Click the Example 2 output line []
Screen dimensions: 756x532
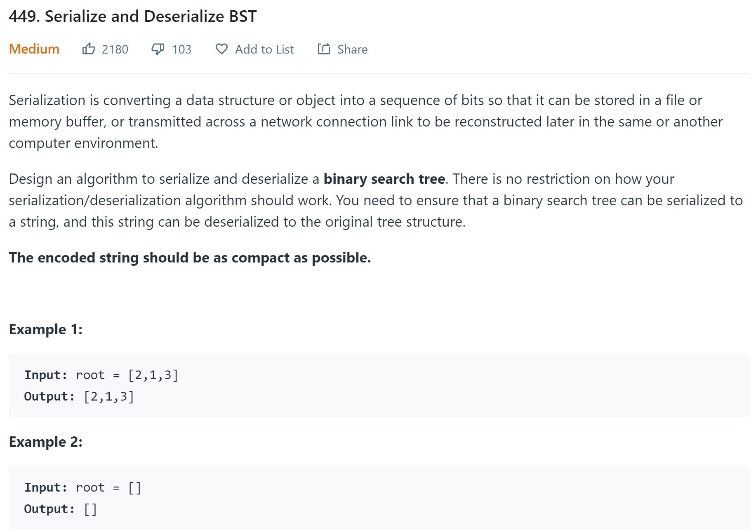point(61,509)
